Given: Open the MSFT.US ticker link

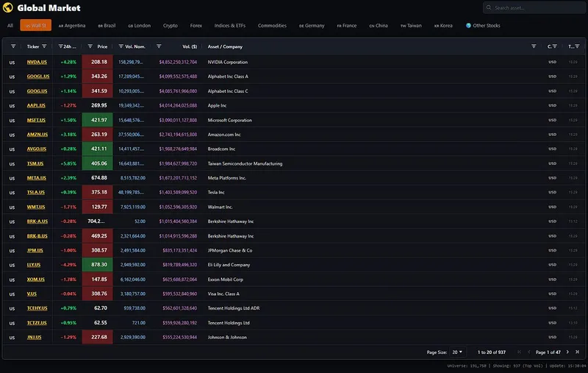Looking at the screenshot, I should click(x=36, y=120).
